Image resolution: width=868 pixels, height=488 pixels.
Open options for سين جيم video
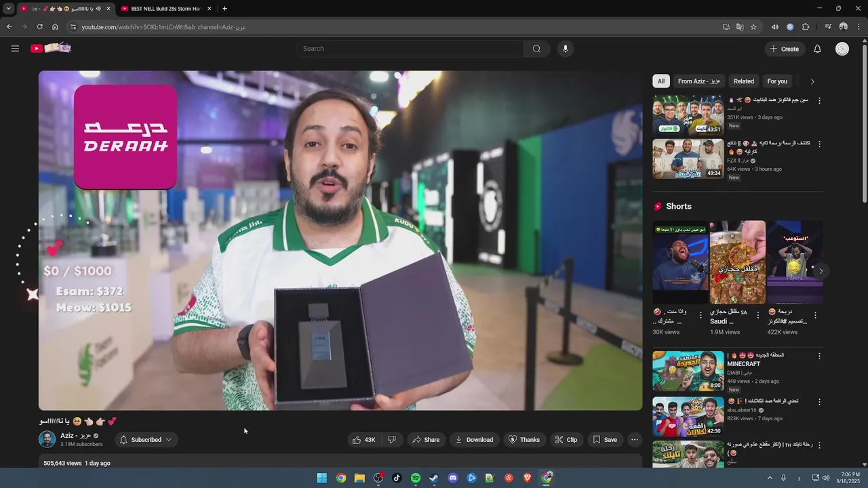coord(819,100)
